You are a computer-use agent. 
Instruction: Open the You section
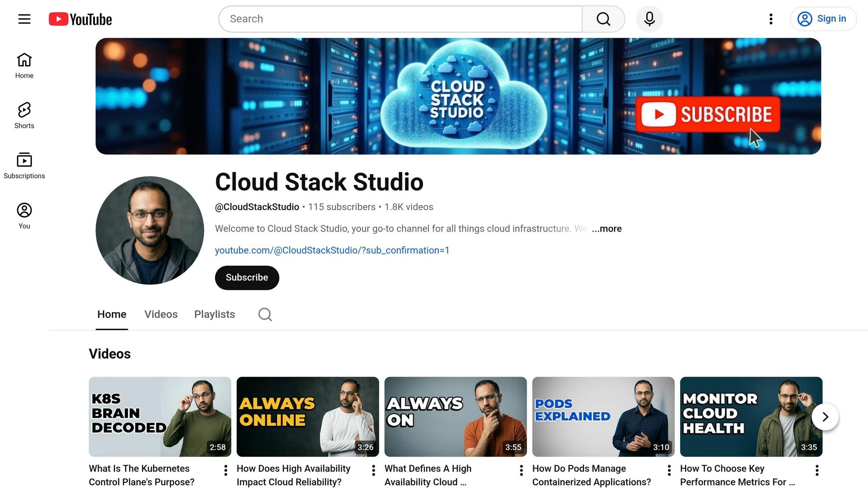pyautogui.click(x=24, y=216)
